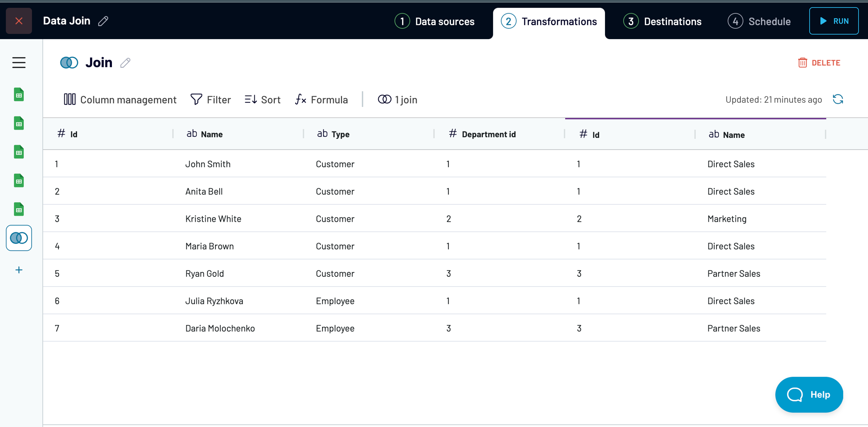This screenshot has width=868, height=427.
Task: Open the Formula editor
Action: click(321, 99)
